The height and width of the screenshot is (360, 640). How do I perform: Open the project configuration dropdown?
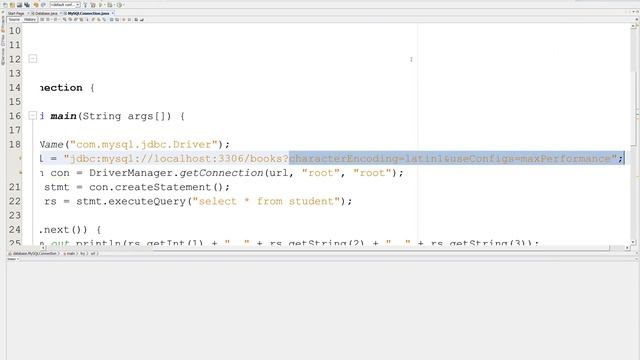65,5
